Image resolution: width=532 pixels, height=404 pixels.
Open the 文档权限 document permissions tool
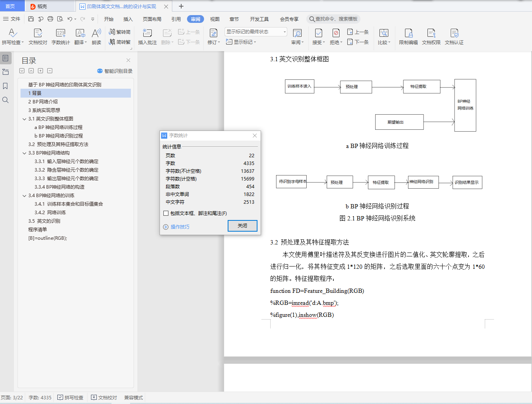click(431, 37)
